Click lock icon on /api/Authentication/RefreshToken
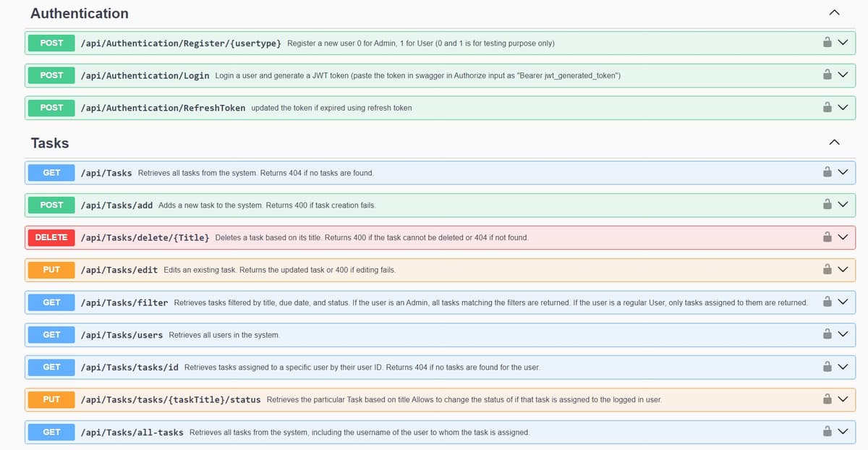The width and height of the screenshot is (868, 450). coord(827,107)
